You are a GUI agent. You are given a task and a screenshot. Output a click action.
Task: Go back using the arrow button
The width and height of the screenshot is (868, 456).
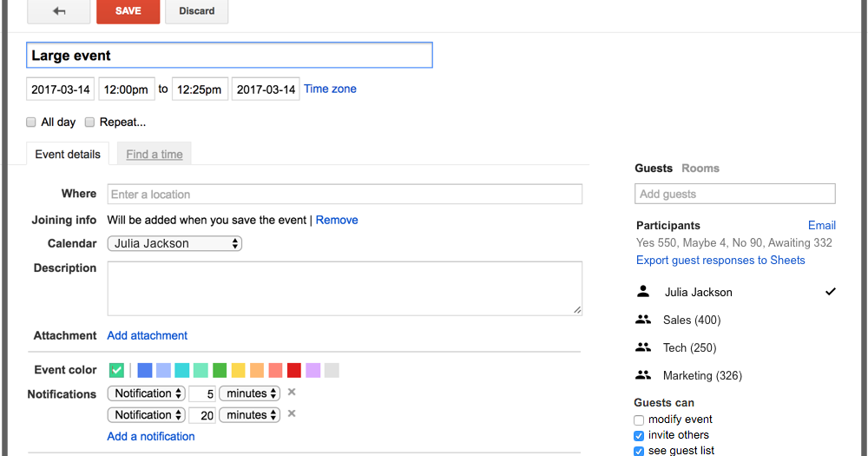59,11
